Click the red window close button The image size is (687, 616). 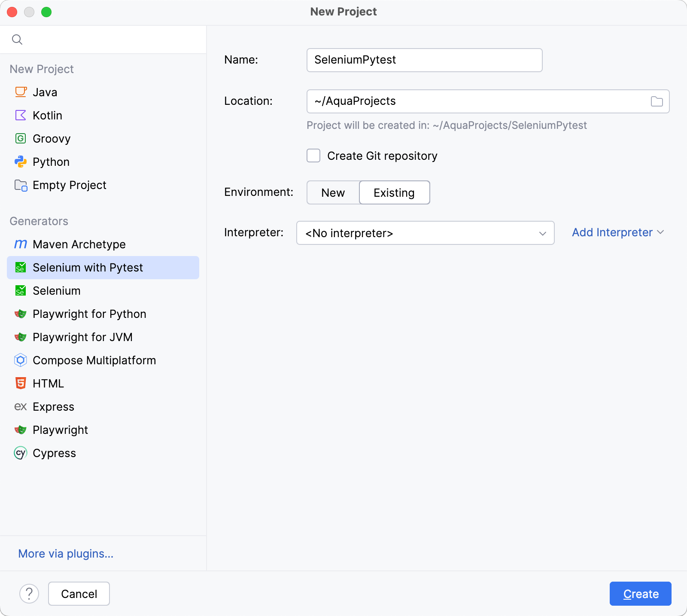click(x=12, y=12)
